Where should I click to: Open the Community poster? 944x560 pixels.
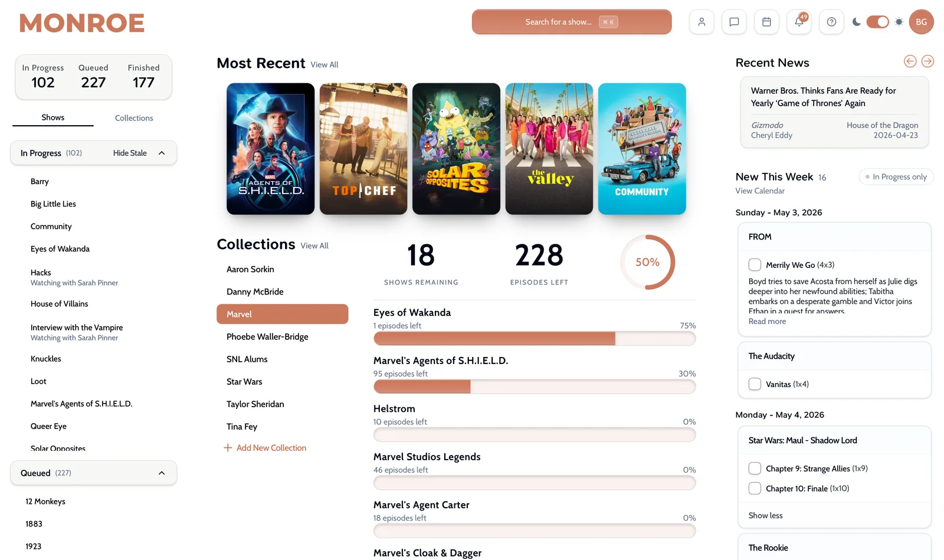(x=642, y=149)
